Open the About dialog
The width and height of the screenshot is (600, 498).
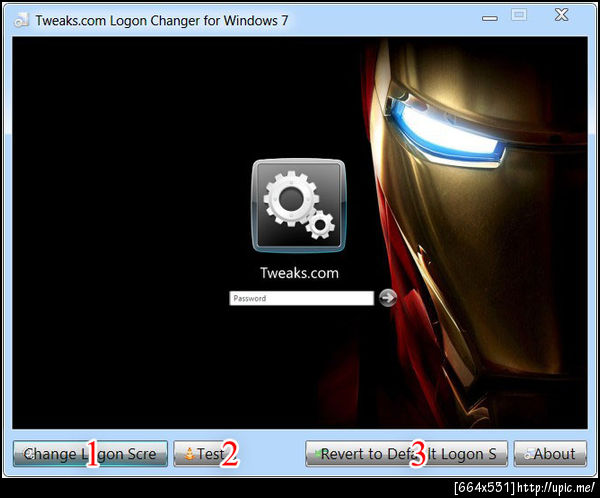coord(550,454)
